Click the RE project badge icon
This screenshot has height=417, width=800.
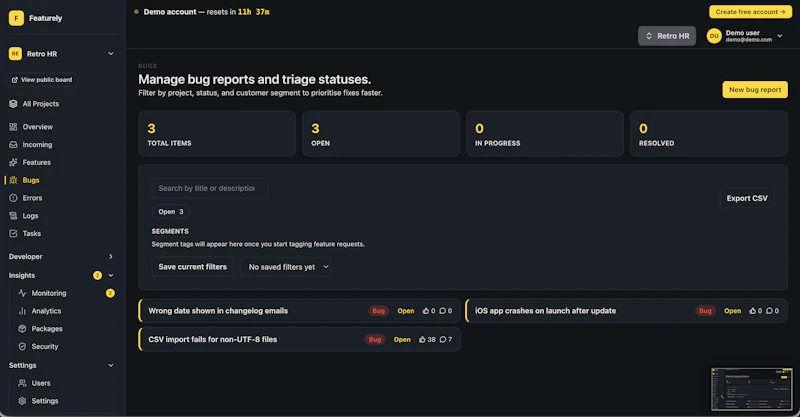tap(15, 54)
